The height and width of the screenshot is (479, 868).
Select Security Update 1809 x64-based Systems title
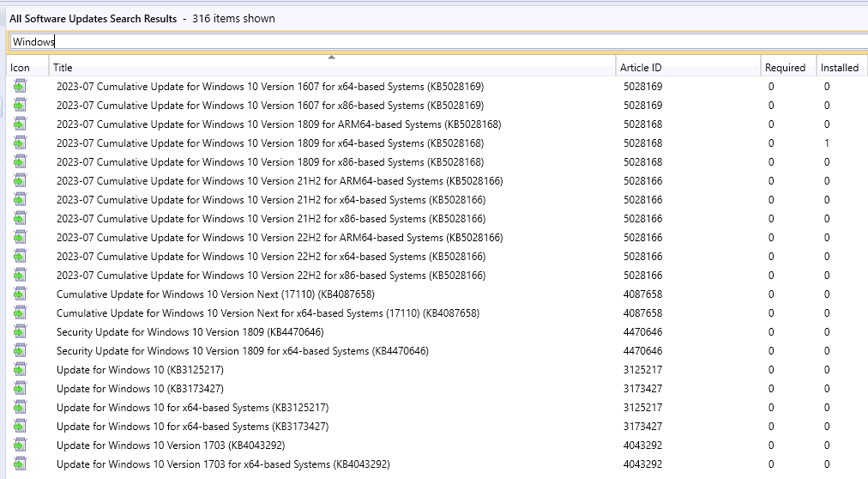click(243, 350)
